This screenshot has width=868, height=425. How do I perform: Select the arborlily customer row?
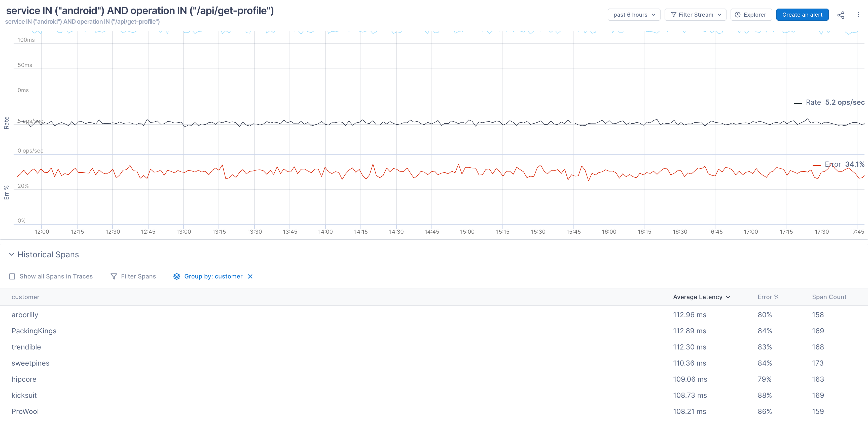(25, 315)
